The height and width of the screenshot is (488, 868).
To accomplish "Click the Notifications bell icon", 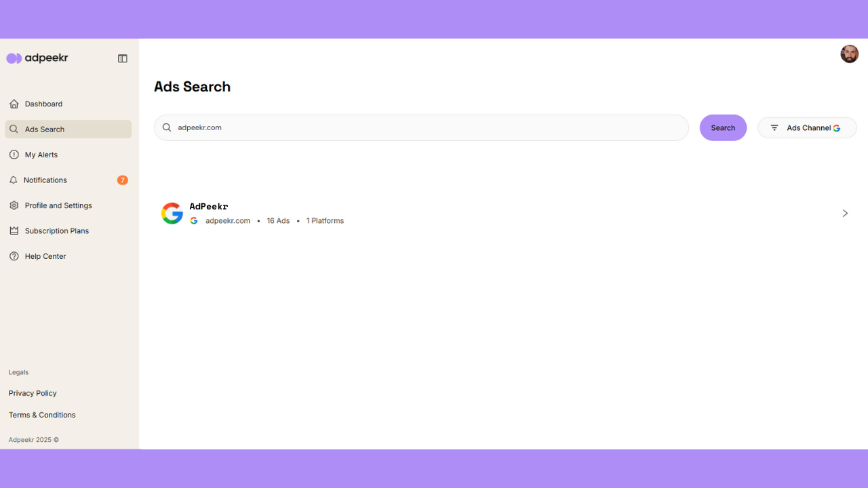I will (14, 180).
